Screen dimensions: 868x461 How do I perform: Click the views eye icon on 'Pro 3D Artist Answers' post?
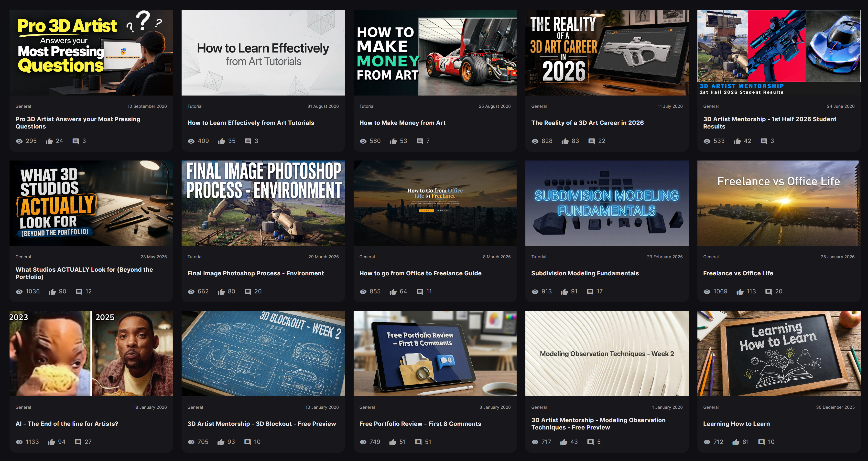[x=19, y=141]
